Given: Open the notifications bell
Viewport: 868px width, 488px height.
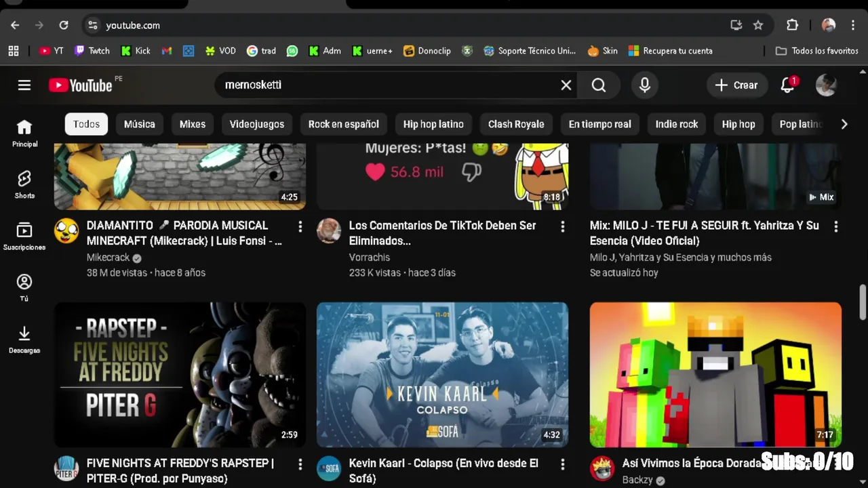Looking at the screenshot, I should click(787, 85).
